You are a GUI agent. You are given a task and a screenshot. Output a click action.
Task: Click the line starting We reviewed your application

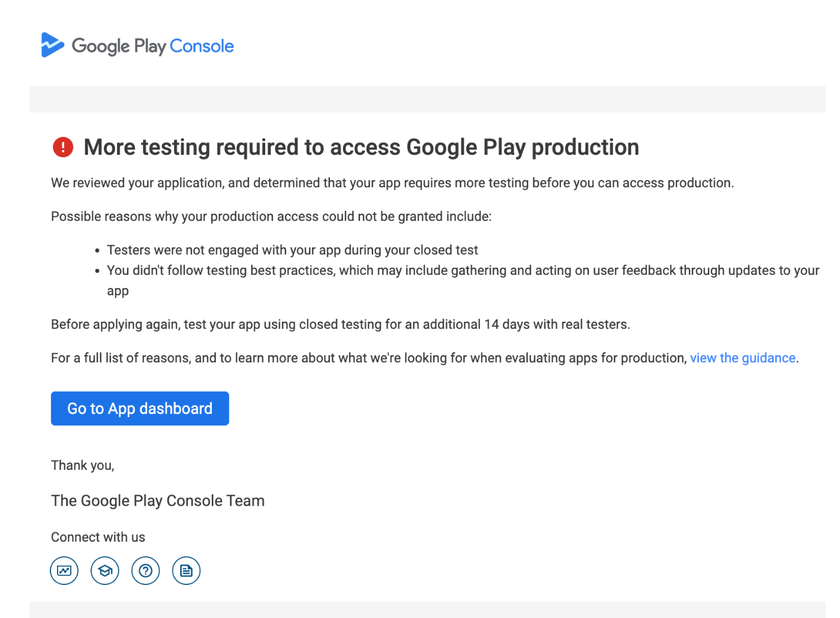pyautogui.click(x=392, y=183)
